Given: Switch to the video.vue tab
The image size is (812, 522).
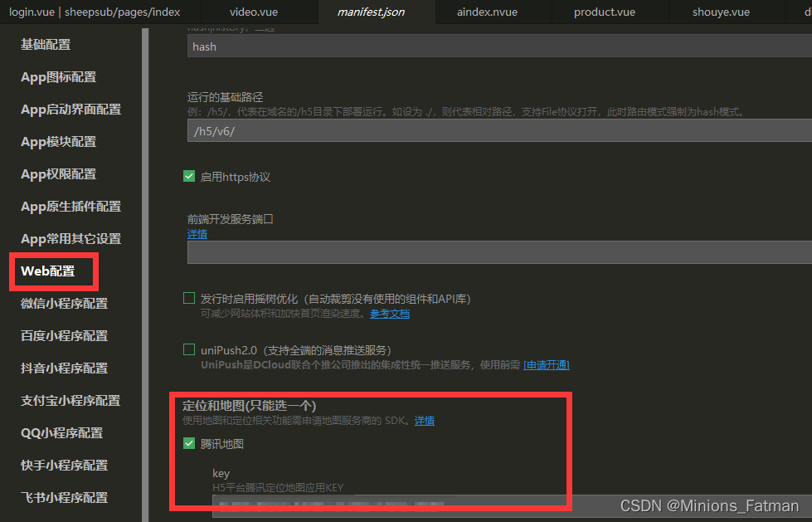Looking at the screenshot, I should click(x=254, y=12).
